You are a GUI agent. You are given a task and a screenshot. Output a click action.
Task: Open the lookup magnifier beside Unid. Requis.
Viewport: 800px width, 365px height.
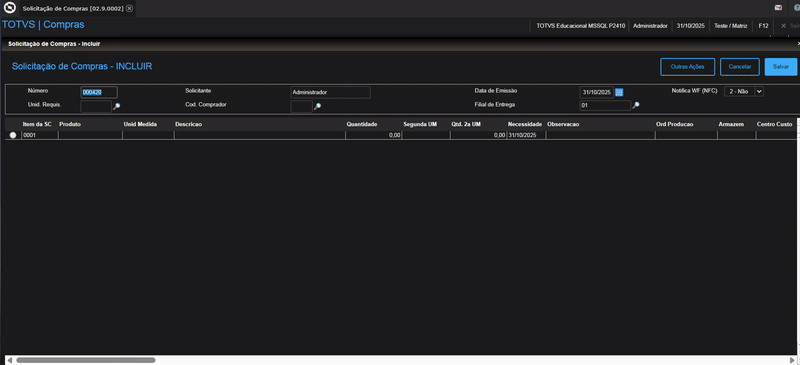(x=117, y=106)
